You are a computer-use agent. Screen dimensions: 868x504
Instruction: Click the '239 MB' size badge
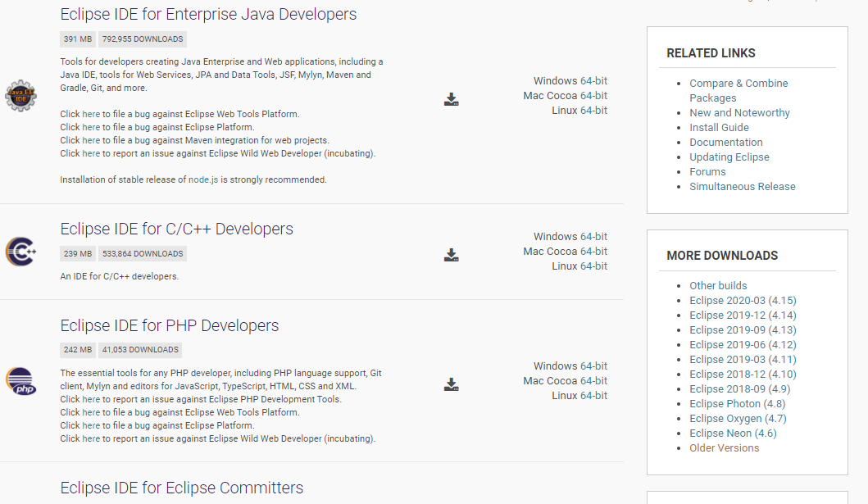78,254
